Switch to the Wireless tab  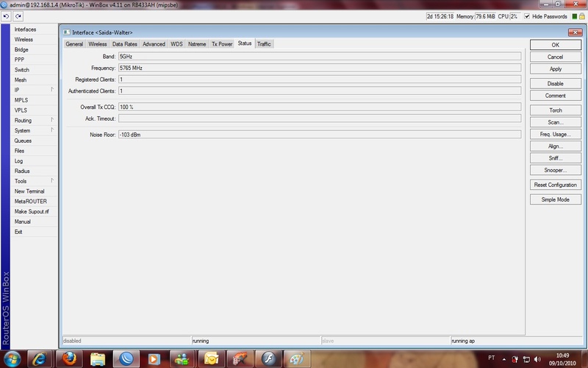tap(98, 44)
